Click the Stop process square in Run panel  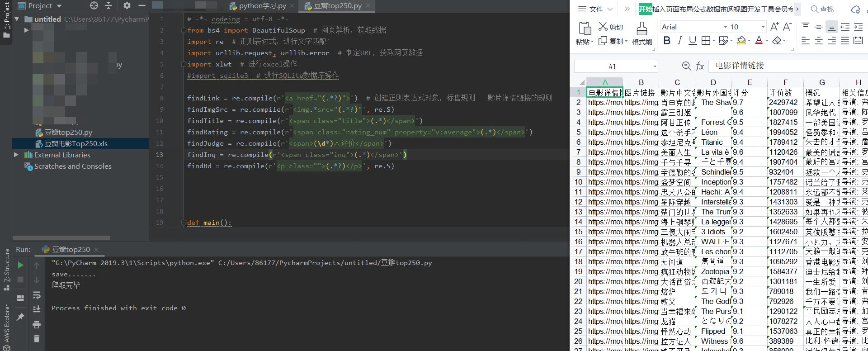pos(20,280)
